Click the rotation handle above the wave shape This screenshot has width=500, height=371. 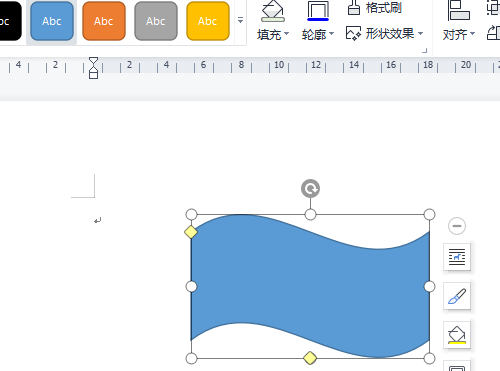pyautogui.click(x=310, y=189)
